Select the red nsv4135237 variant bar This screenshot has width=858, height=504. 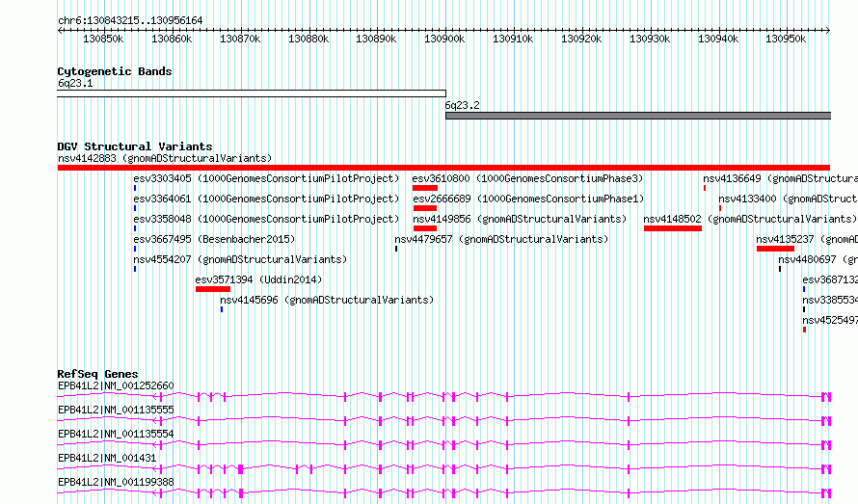(x=775, y=249)
